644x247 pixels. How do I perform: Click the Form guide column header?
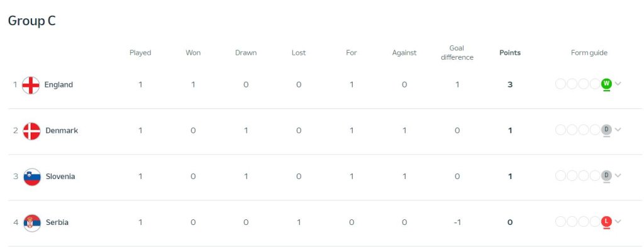tap(589, 53)
